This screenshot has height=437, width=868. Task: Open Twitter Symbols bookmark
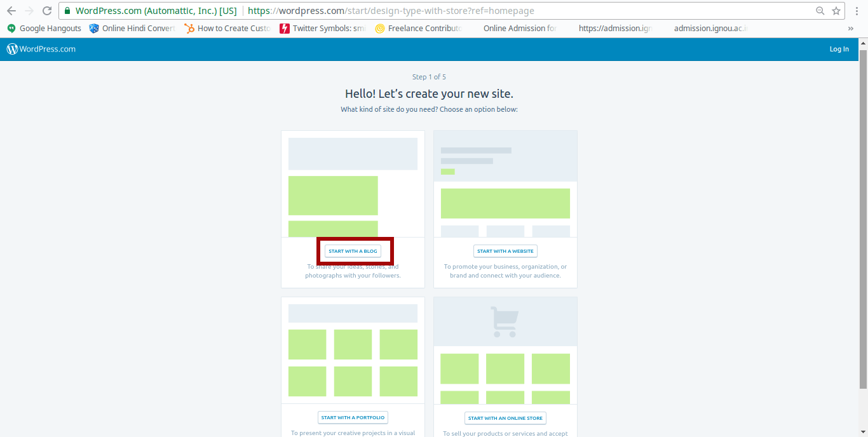pyautogui.click(x=323, y=28)
